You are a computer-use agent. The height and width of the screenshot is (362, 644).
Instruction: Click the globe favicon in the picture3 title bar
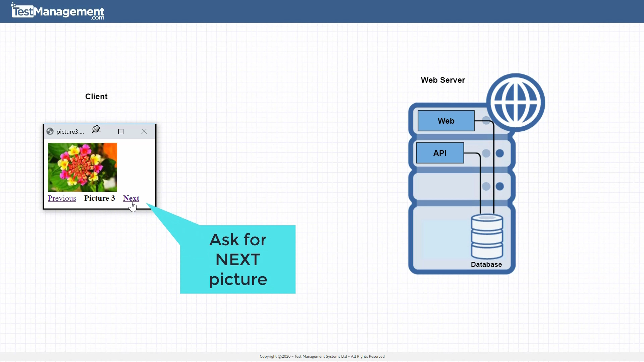[x=50, y=131]
